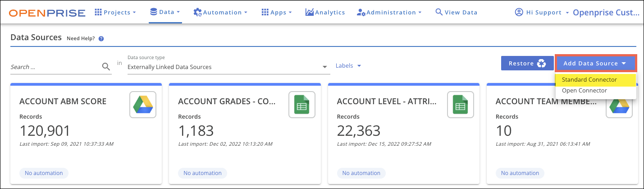644x189 pixels.
Task: Open the Hi Support user menu
Action: [x=541, y=13]
